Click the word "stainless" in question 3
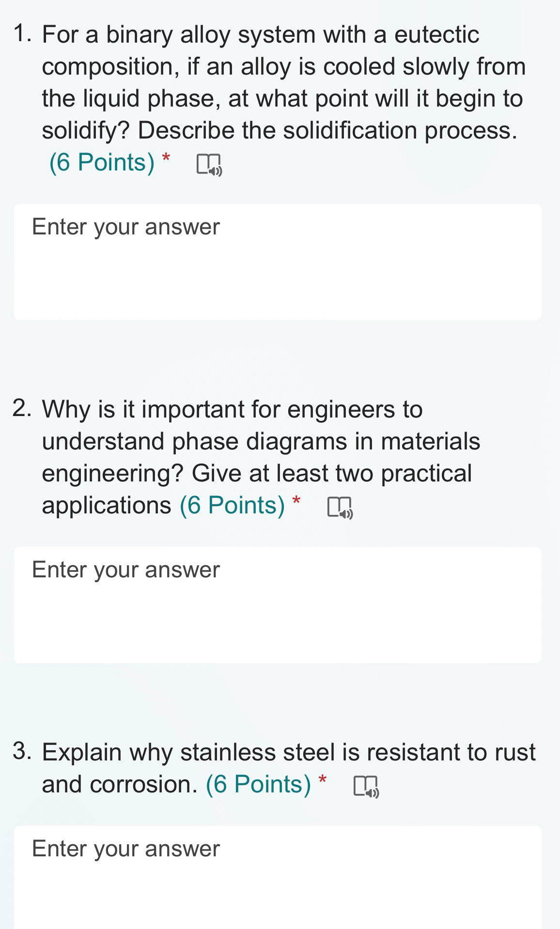560x929 pixels. click(x=228, y=752)
